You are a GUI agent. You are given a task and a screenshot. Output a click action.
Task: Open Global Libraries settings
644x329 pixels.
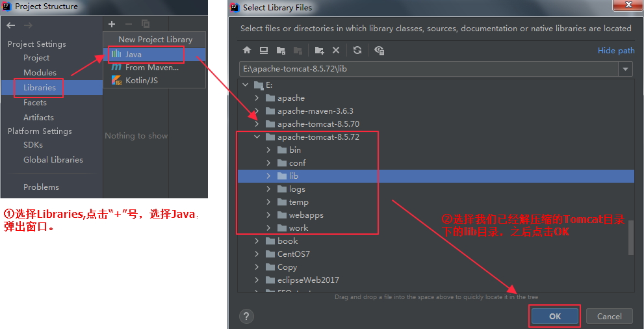(53, 160)
